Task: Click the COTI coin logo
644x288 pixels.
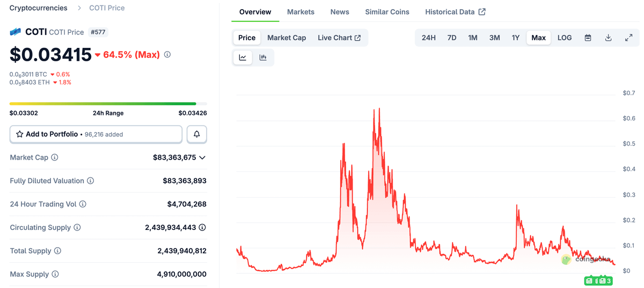Action: pyautogui.click(x=16, y=32)
